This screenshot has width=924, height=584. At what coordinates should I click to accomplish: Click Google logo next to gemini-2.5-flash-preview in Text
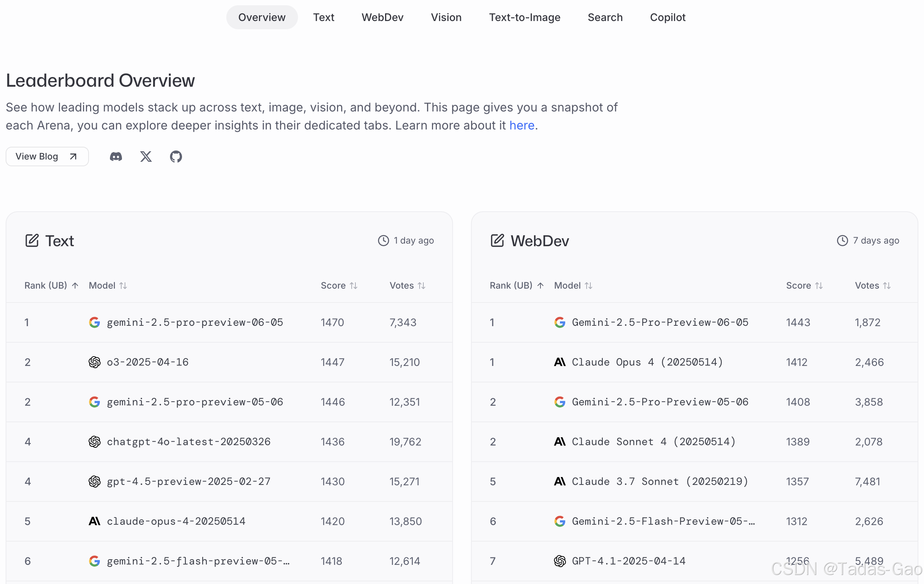coord(95,561)
